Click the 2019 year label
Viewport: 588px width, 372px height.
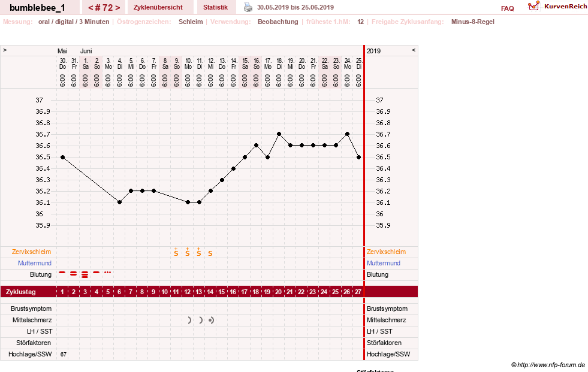[373, 51]
